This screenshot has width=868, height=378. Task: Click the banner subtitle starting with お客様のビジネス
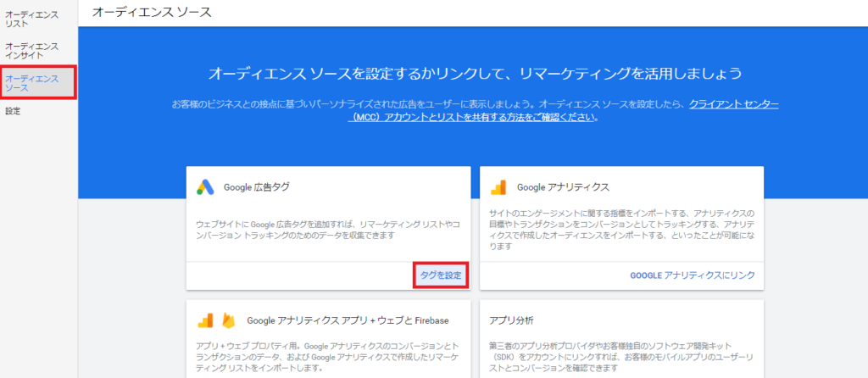click(475, 111)
